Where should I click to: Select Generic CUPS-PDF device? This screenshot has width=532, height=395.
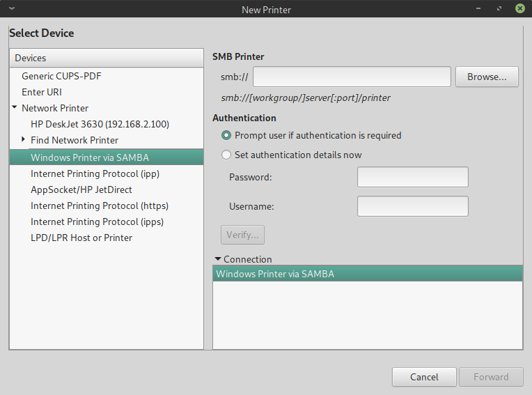point(66,76)
